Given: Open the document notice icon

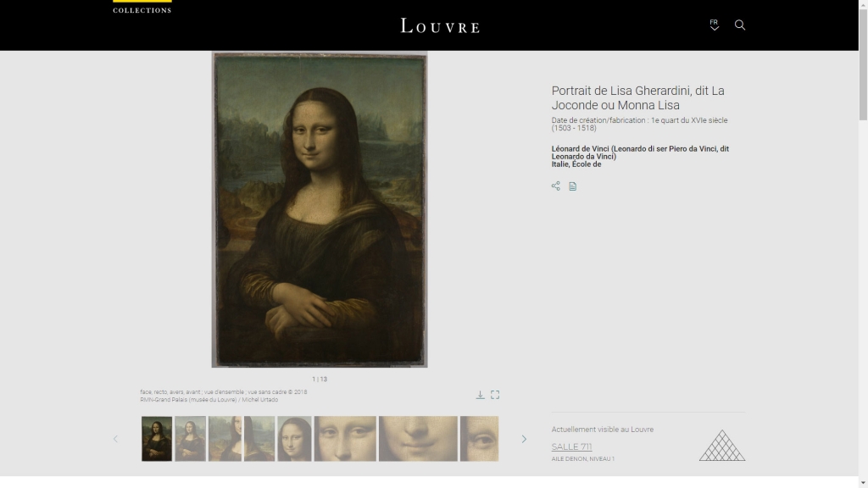Looking at the screenshot, I should 572,186.
